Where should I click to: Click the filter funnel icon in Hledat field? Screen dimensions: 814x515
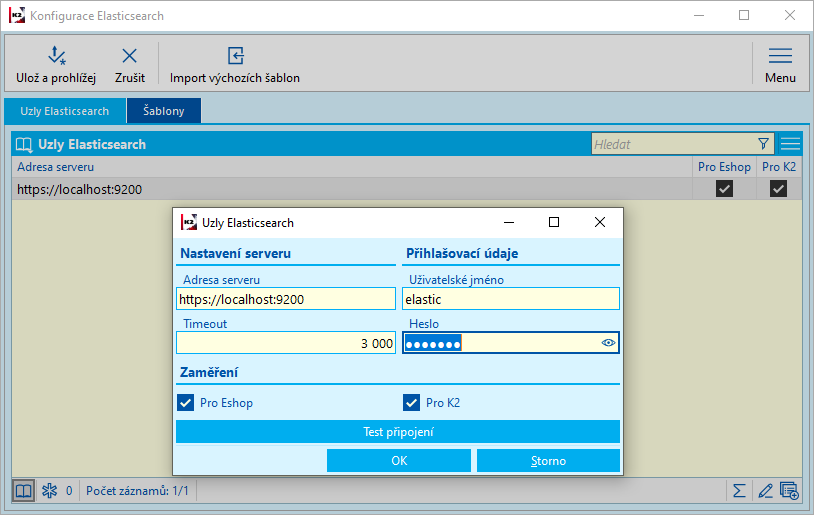(x=763, y=144)
